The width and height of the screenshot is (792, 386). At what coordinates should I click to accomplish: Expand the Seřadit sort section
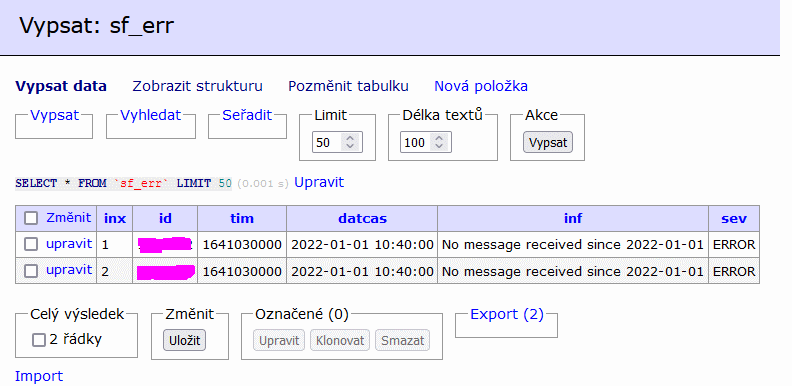click(x=247, y=115)
